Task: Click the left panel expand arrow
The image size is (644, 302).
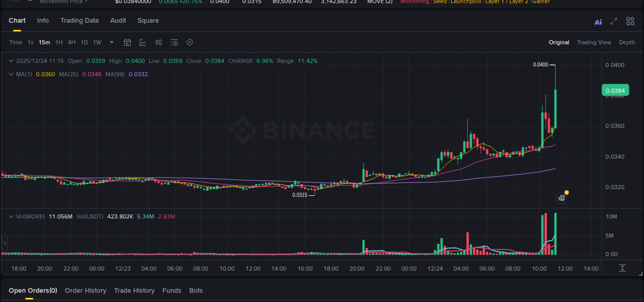Action: click(x=4, y=243)
